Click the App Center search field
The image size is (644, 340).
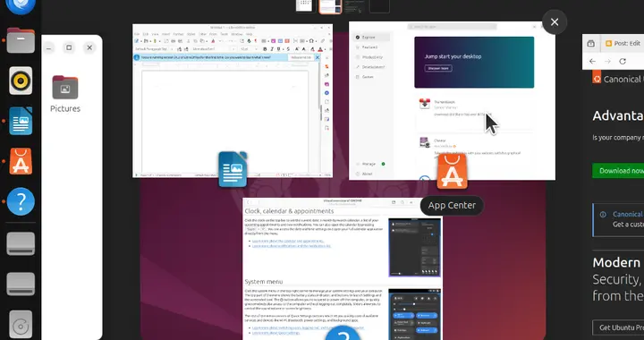452,27
